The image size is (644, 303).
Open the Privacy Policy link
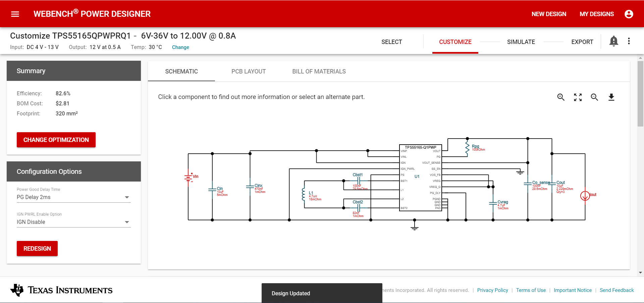(x=492, y=290)
